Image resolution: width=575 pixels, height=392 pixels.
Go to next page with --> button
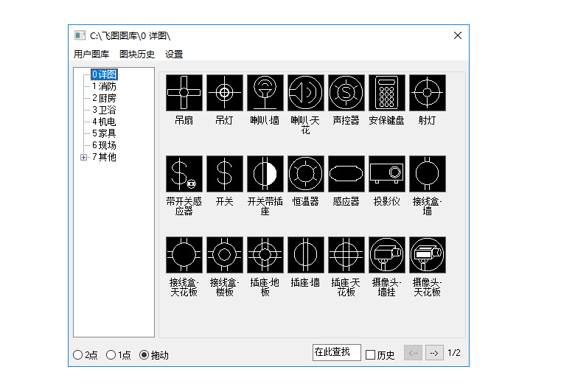pos(434,353)
